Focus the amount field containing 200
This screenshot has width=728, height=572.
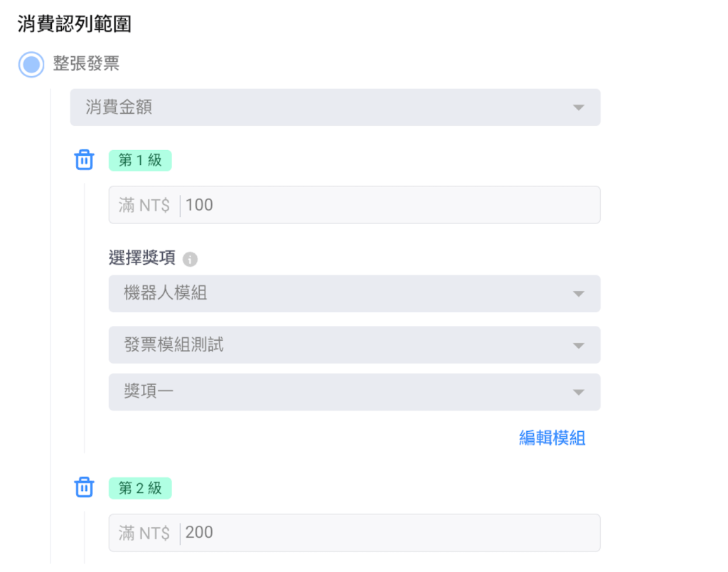click(x=384, y=533)
